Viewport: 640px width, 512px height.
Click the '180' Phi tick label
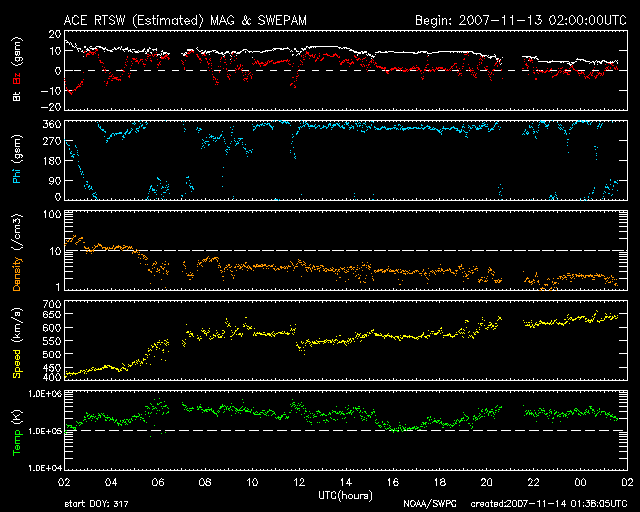51,161
